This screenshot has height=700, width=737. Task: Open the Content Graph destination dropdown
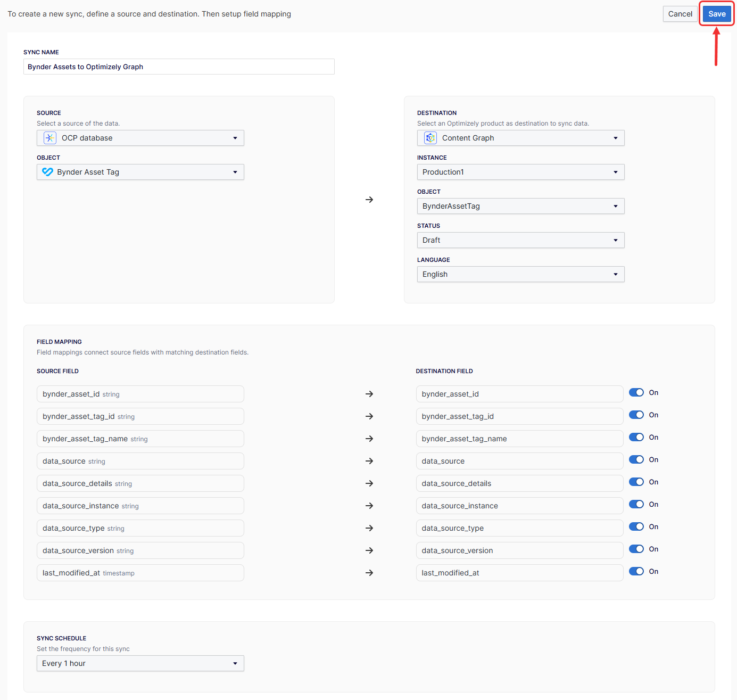521,138
